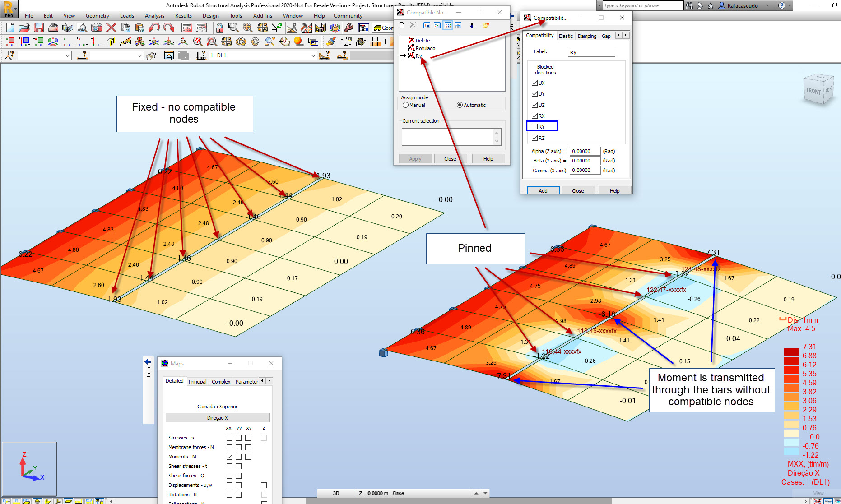Viewport: 841px width, 504px height.
Task: Uncheck the Moments - M xx checkbox
Action: [229, 457]
